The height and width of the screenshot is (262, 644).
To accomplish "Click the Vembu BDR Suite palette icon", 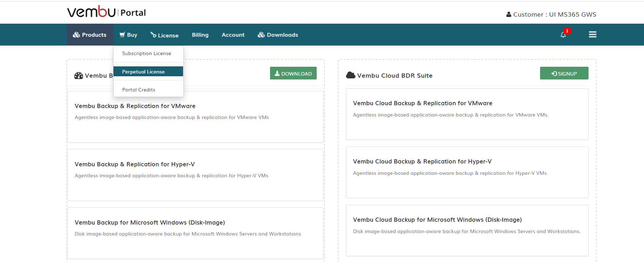I will tap(78, 76).
